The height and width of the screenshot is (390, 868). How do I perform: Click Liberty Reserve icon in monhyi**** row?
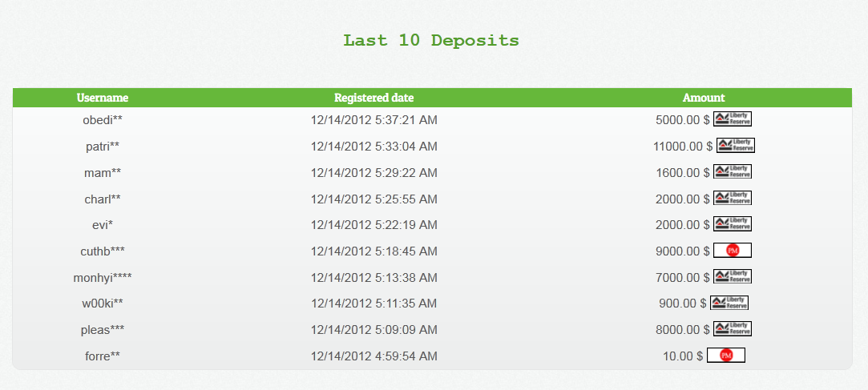pos(733,277)
